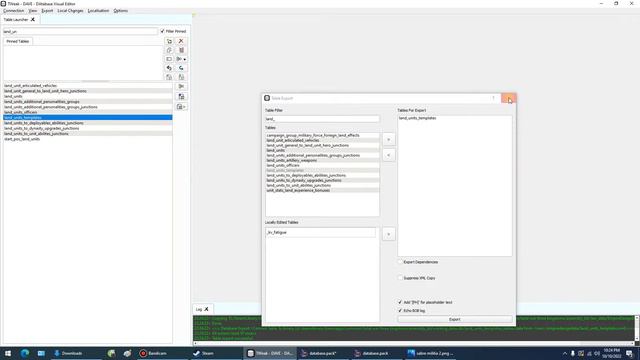Open the Local Changes menu
Image resolution: width=640 pixels, height=360 pixels.
point(70,11)
